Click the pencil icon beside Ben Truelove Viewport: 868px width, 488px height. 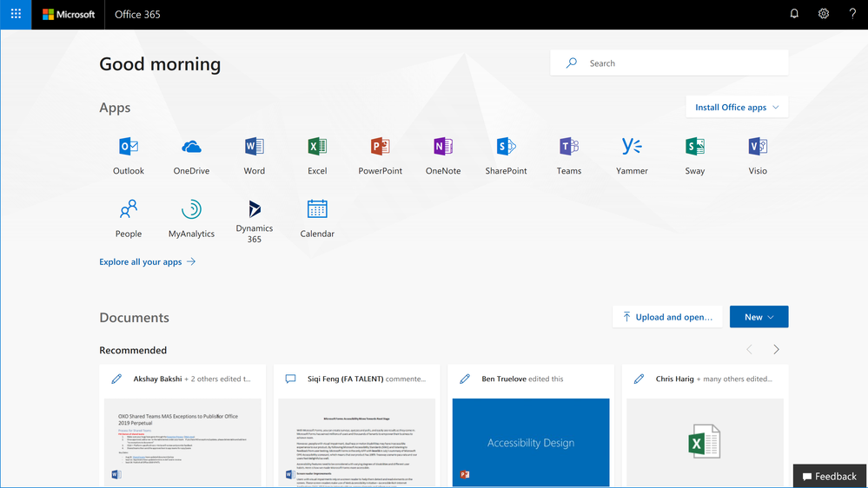[x=465, y=379]
